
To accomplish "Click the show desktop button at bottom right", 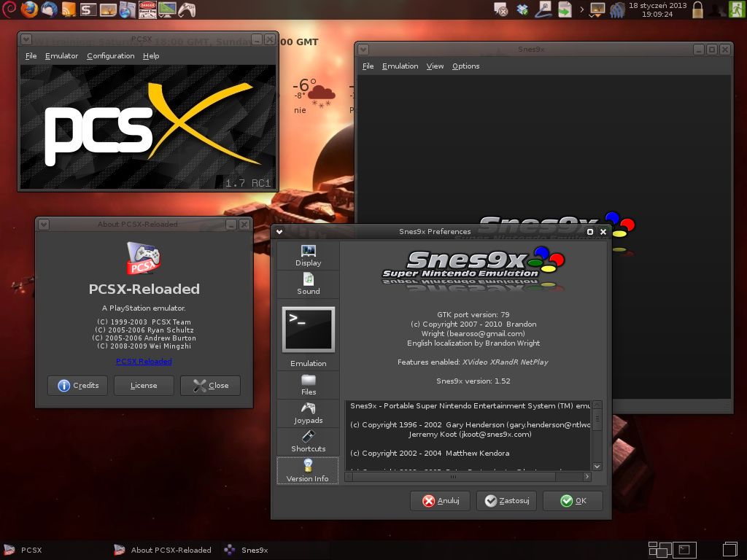I will tap(729, 550).
